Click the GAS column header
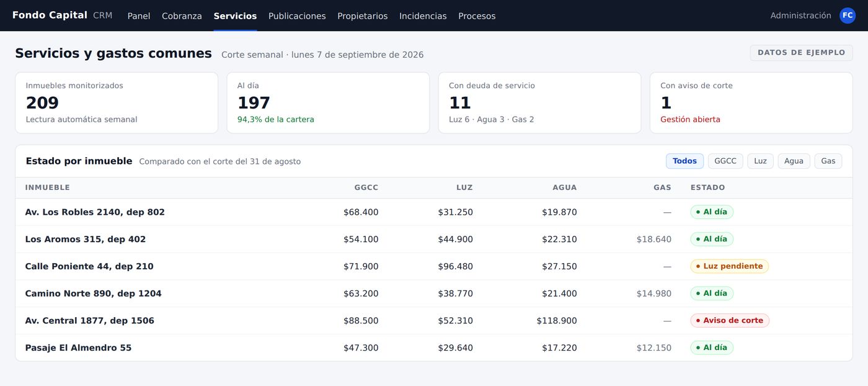Image resolution: width=868 pixels, height=386 pixels. 662,187
